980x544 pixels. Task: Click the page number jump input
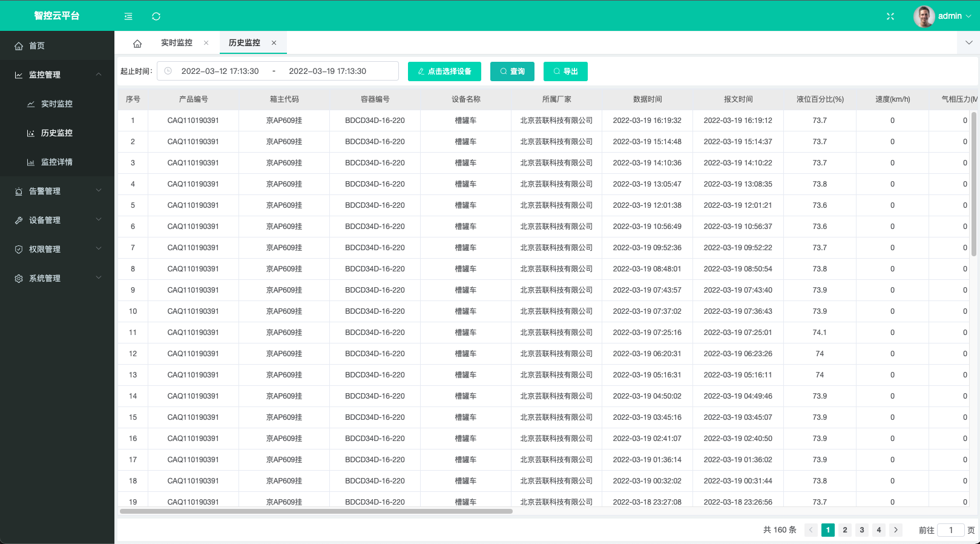click(x=950, y=530)
